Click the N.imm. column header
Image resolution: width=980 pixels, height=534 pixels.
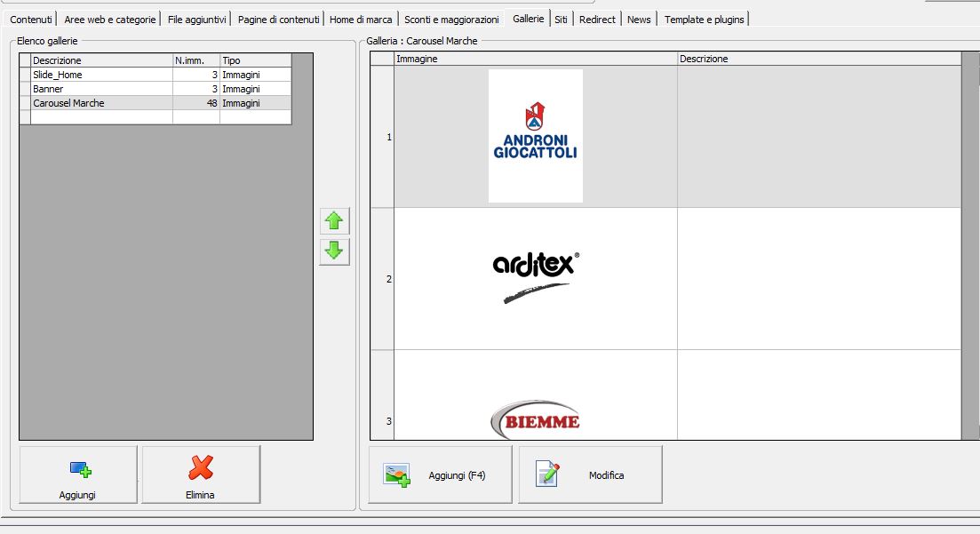click(x=196, y=60)
